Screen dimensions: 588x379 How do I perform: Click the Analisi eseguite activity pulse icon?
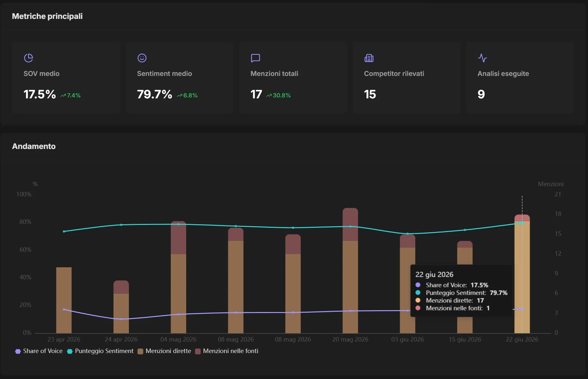pyautogui.click(x=483, y=58)
